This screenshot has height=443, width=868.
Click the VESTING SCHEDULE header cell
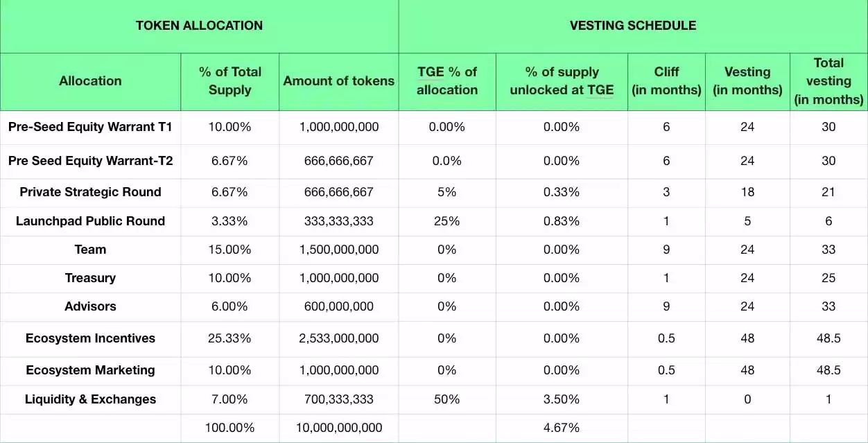pos(632,26)
